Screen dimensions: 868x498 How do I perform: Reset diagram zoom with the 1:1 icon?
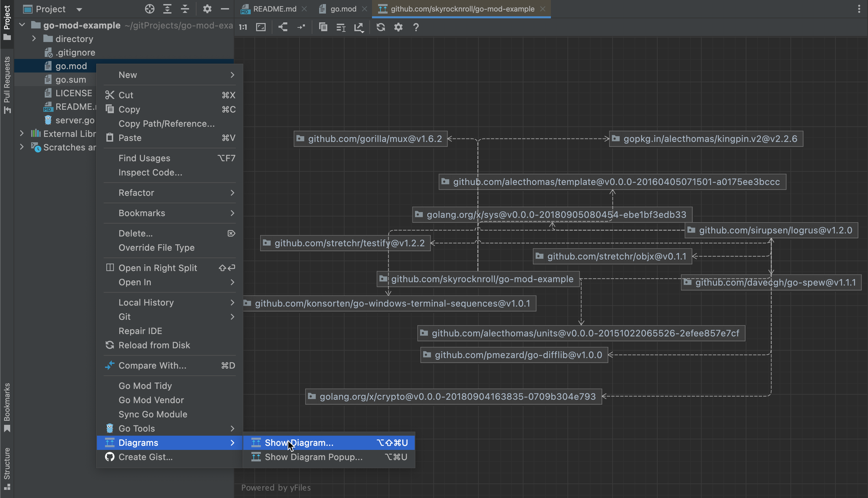(x=243, y=27)
